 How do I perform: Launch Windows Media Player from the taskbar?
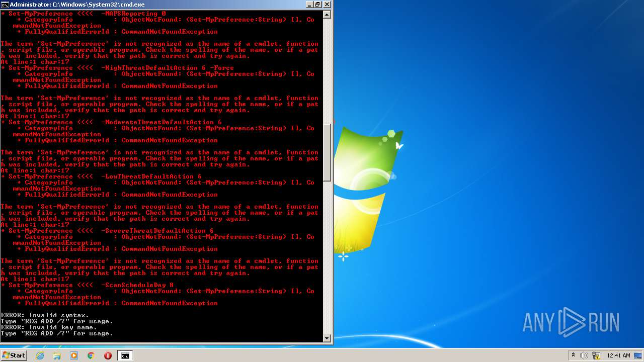(x=74, y=355)
